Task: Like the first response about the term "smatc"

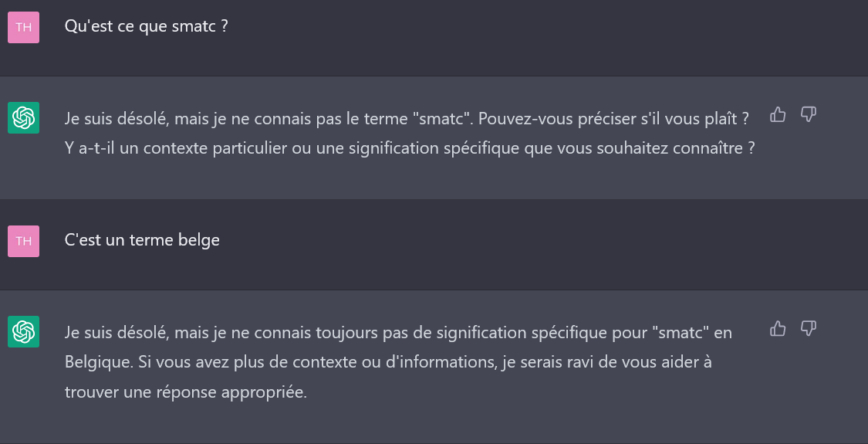Action: pyautogui.click(x=778, y=115)
